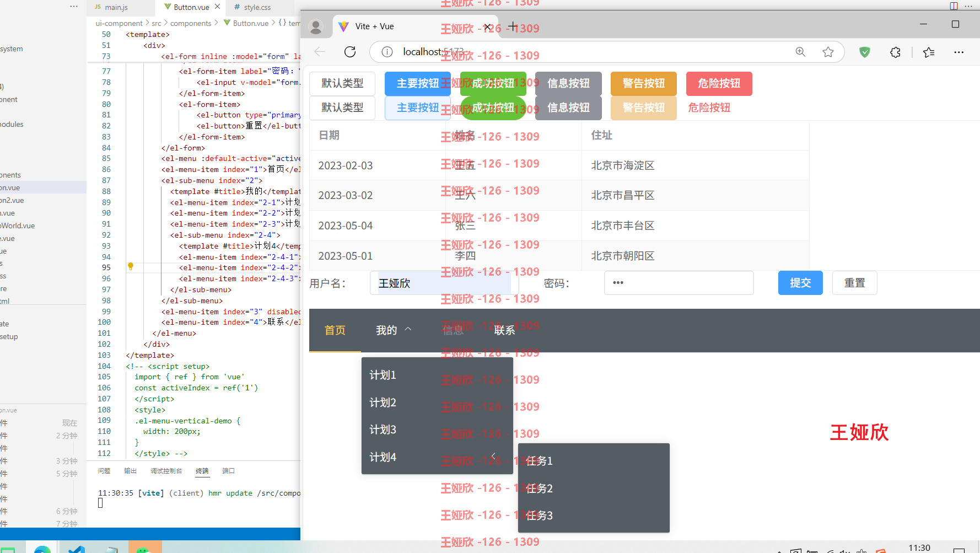Expand the 计划4 nested submenu
Image resolution: width=980 pixels, height=553 pixels.
(437, 457)
